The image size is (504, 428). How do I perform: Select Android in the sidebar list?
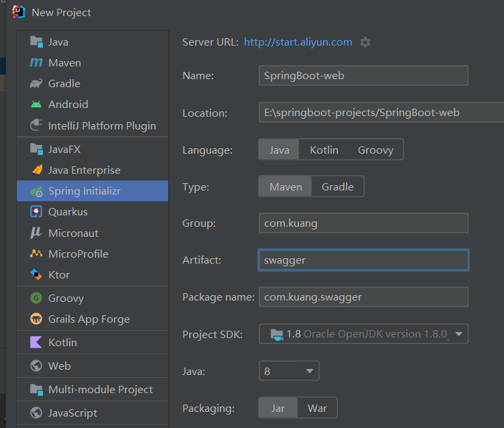(92, 104)
